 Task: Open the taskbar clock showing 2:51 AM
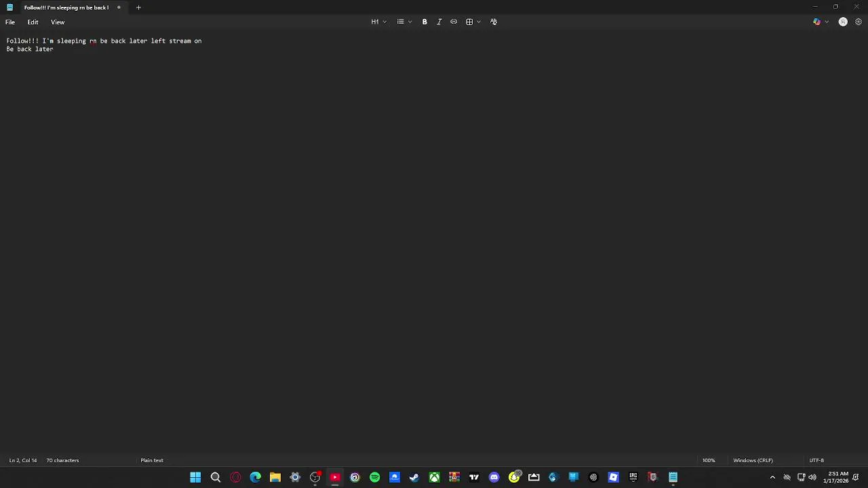[835, 477]
